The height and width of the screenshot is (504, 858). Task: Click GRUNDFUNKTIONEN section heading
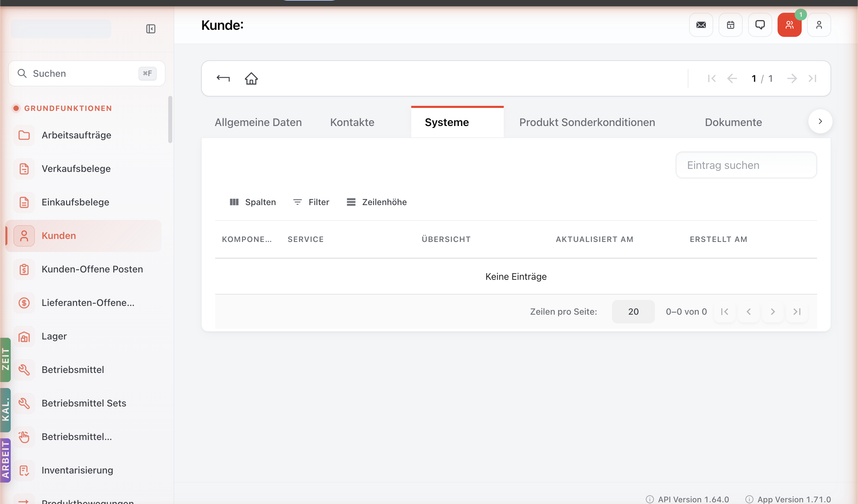click(x=68, y=108)
